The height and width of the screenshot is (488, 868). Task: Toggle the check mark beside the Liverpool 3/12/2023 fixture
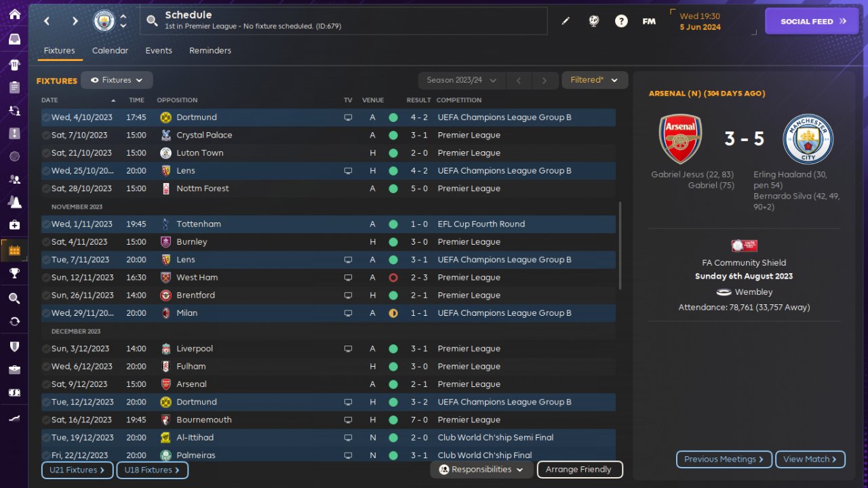click(46, 348)
